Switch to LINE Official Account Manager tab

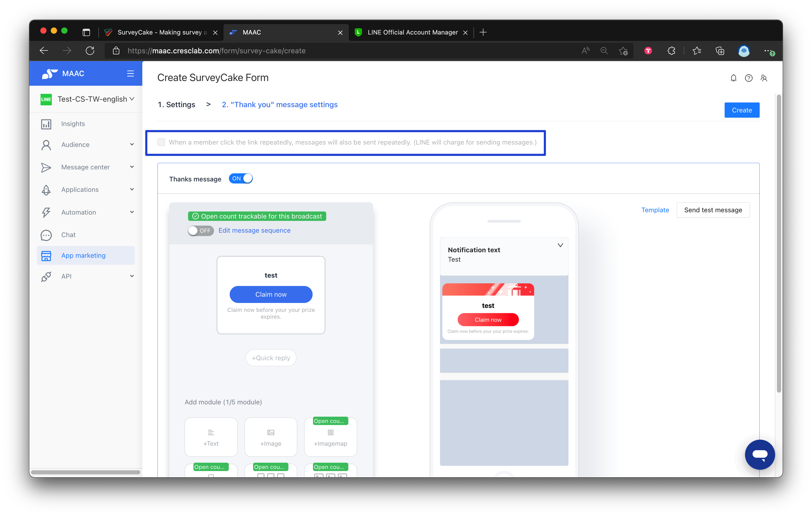(411, 32)
